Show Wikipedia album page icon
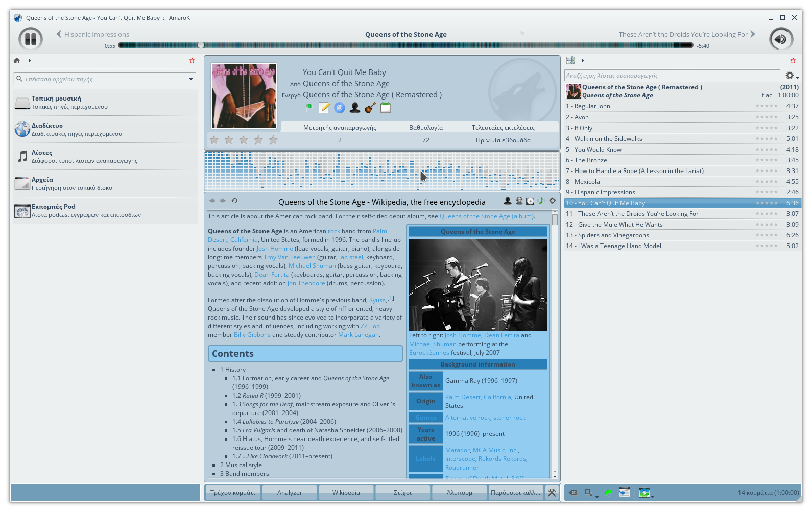The width and height of the screenshot is (812, 512). [530, 201]
